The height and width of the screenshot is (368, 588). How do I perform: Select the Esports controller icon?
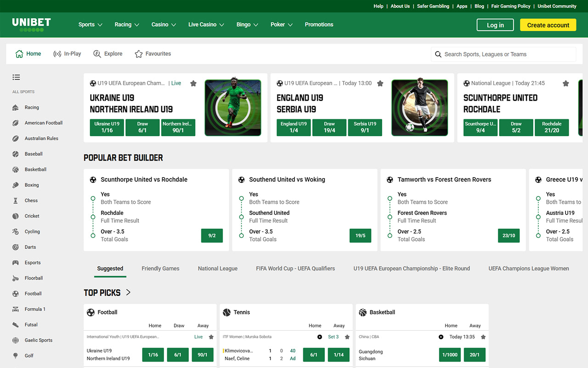[x=16, y=263]
